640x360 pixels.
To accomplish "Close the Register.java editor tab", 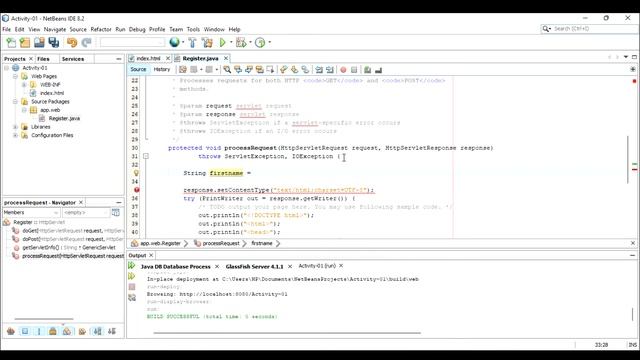I will (226, 58).
